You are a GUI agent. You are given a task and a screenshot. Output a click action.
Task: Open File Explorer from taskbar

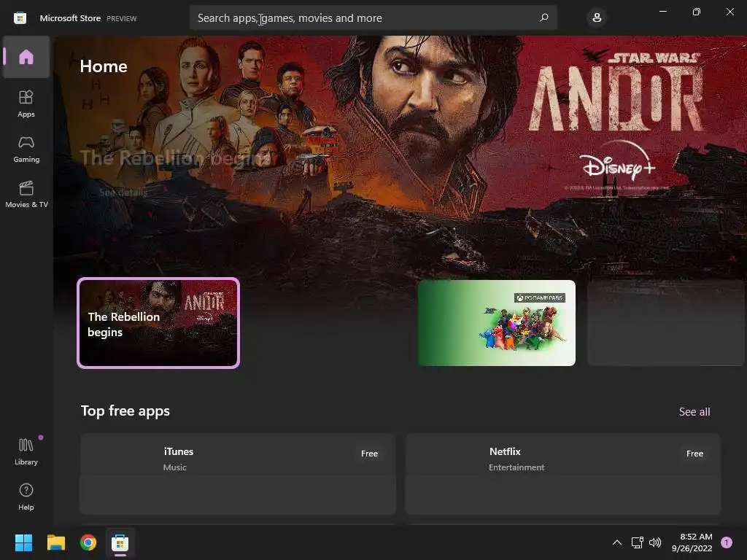[x=55, y=542]
